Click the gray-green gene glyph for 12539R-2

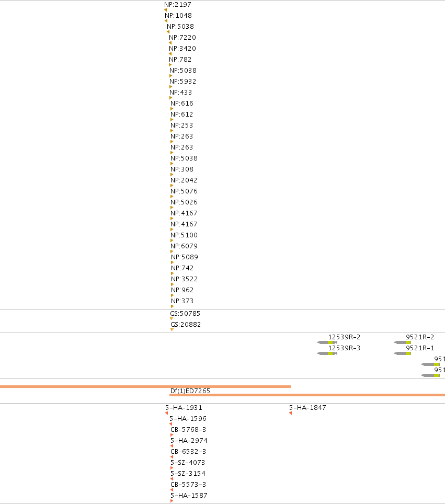(x=327, y=342)
